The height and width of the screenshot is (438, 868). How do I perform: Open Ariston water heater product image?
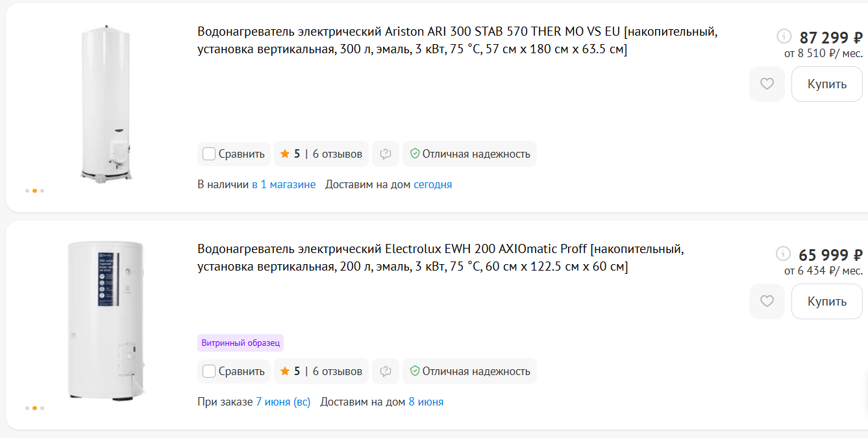pos(107,104)
